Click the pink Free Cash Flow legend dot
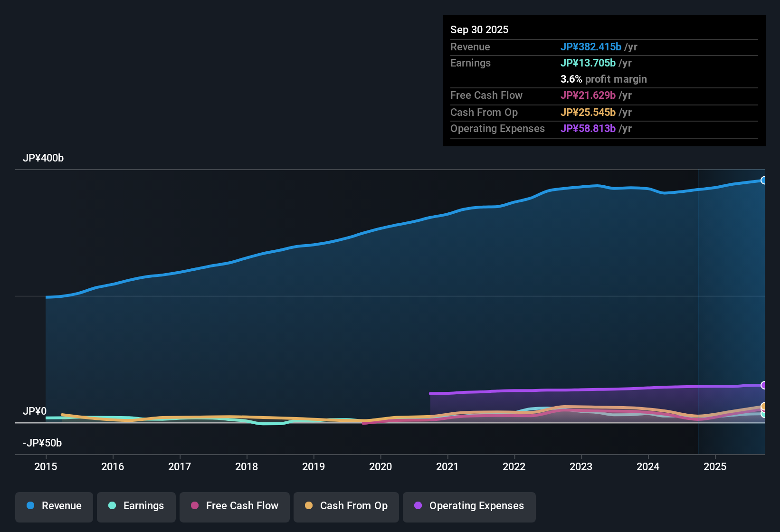This screenshot has height=532, width=780. pyautogui.click(x=195, y=506)
